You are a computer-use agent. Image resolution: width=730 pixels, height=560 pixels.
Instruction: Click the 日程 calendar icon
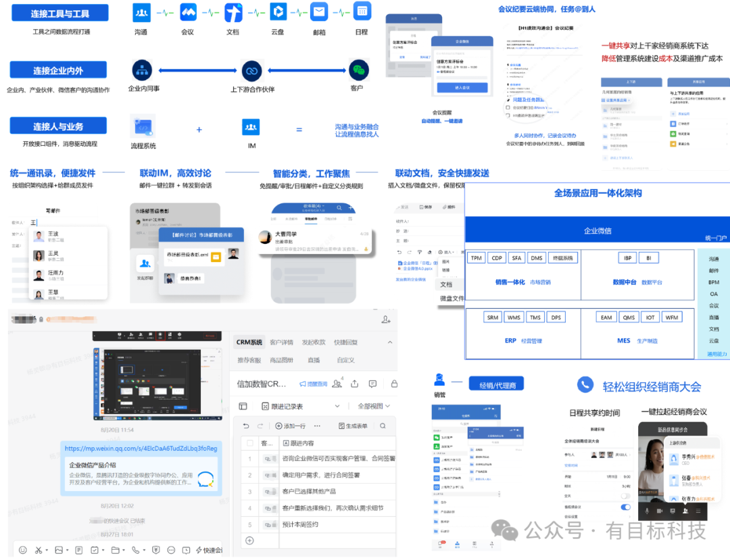pyautogui.click(x=362, y=11)
